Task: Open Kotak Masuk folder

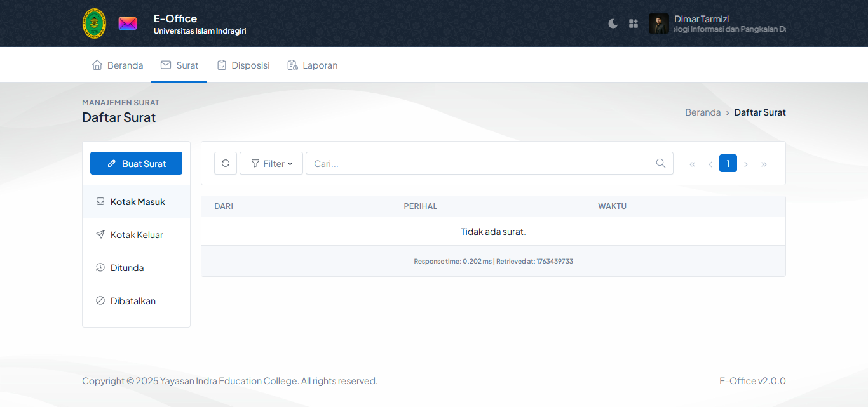Action: pos(137,202)
